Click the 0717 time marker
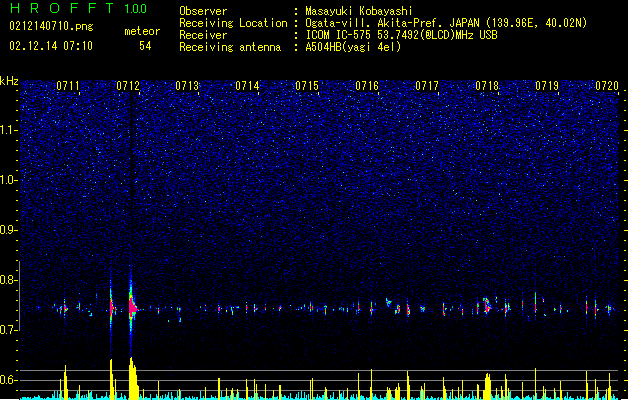Image resolution: width=629 pixels, height=400 pixels. pyautogui.click(x=427, y=86)
